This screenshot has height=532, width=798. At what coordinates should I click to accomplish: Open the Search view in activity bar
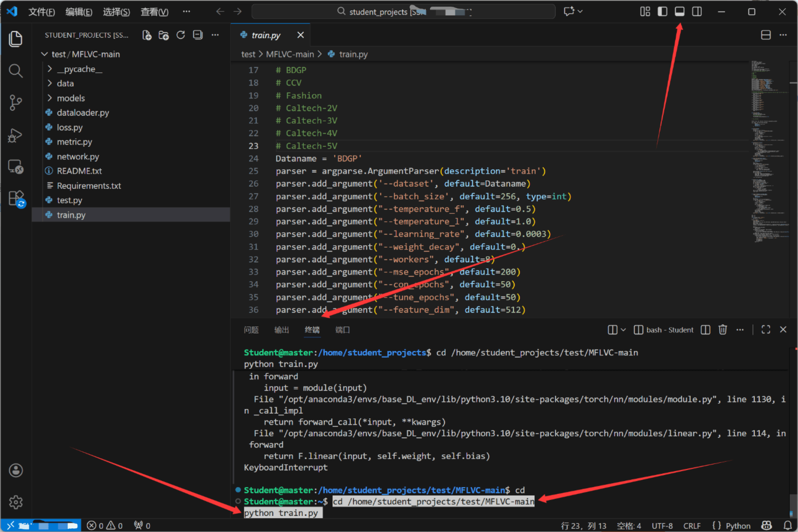(x=15, y=70)
